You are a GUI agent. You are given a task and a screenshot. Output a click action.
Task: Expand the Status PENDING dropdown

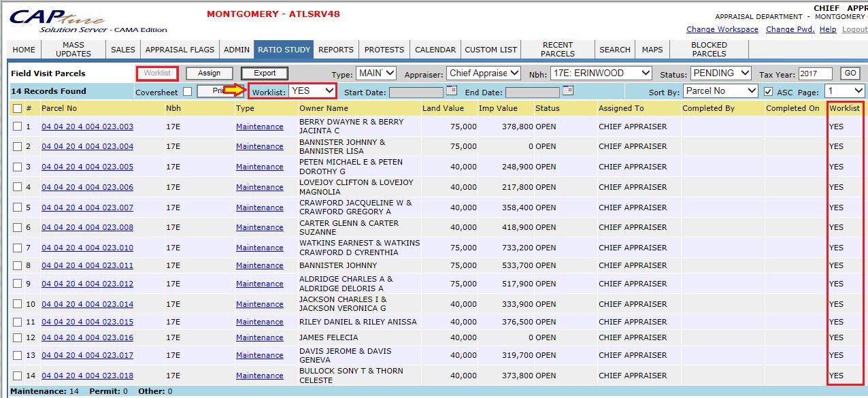pos(721,73)
